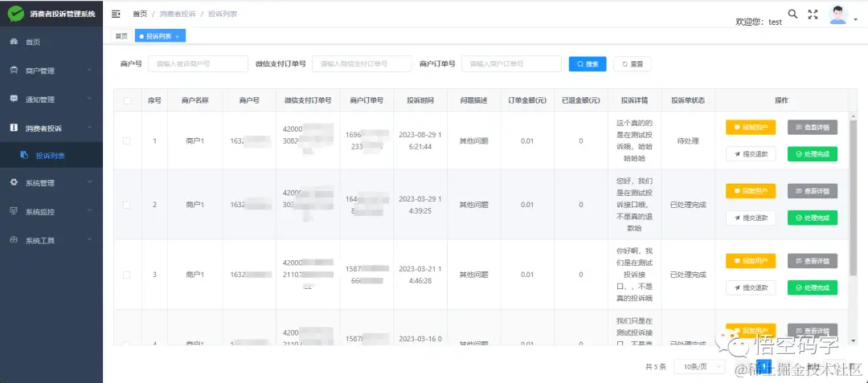Screen dimensions: 868x383
Task: Close the 投诉列表 tab with its x
Action: pyautogui.click(x=177, y=36)
